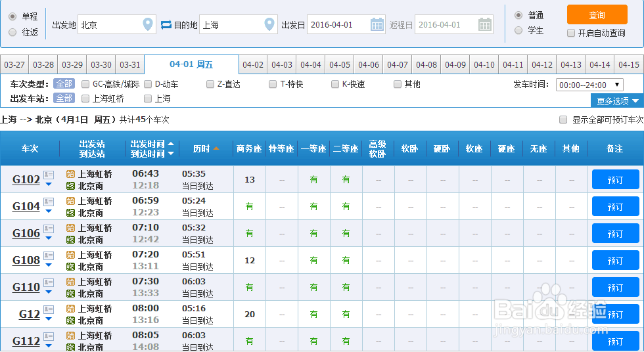This screenshot has width=644, height=352.
Task: Click the green 终 icon for G110
Action: 71,294
